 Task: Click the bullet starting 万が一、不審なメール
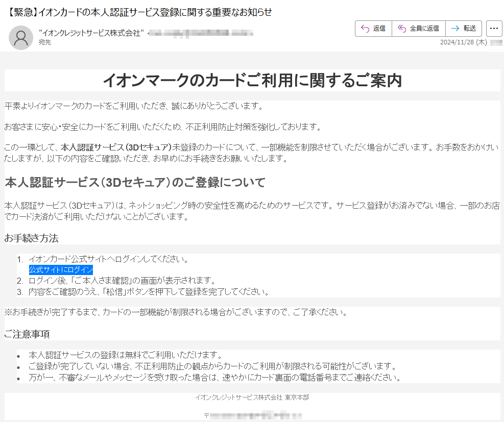(214, 378)
